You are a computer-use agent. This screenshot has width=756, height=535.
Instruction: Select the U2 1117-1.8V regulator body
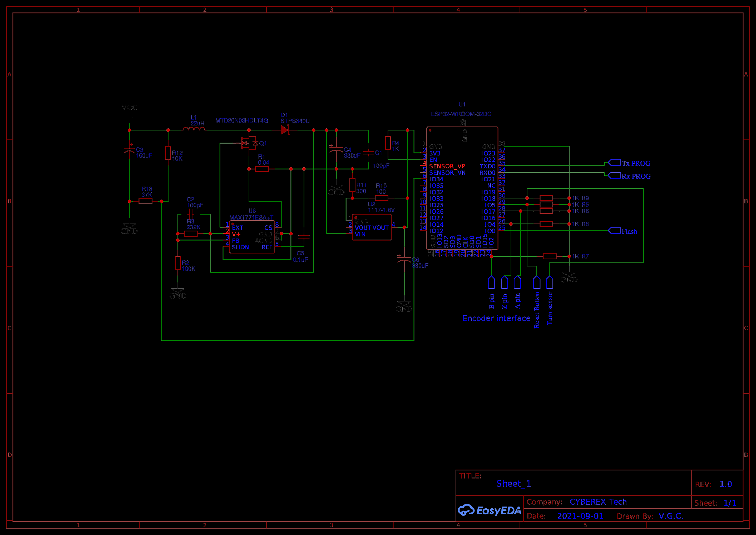pyautogui.click(x=372, y=227)
